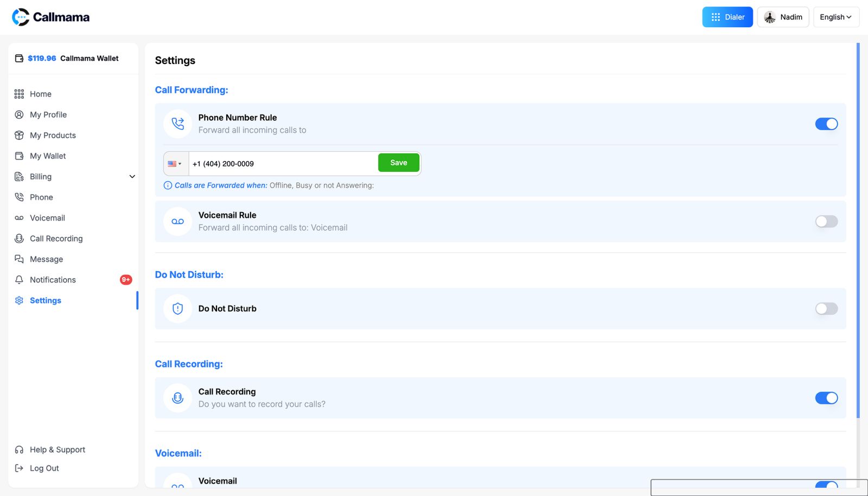Click the Log Out link
The image size is (868, 496).
coord(44,468)
